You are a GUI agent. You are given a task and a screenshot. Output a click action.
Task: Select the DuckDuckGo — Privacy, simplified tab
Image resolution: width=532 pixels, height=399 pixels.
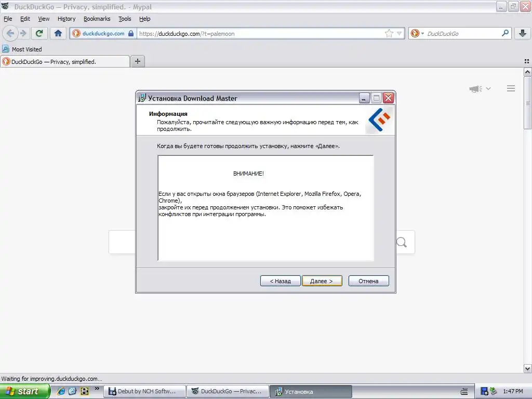tap(65, 61)
